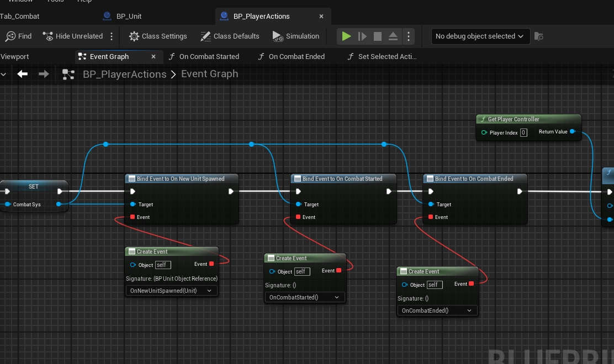The image size is (614, 364).
Task: Close the BP_PlayerActions tab
Action: [x=321, y=17]
